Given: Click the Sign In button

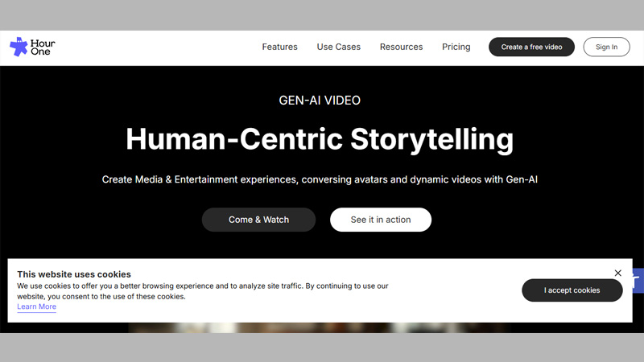Looking at the screenshot, I should [x=606, y=47].
